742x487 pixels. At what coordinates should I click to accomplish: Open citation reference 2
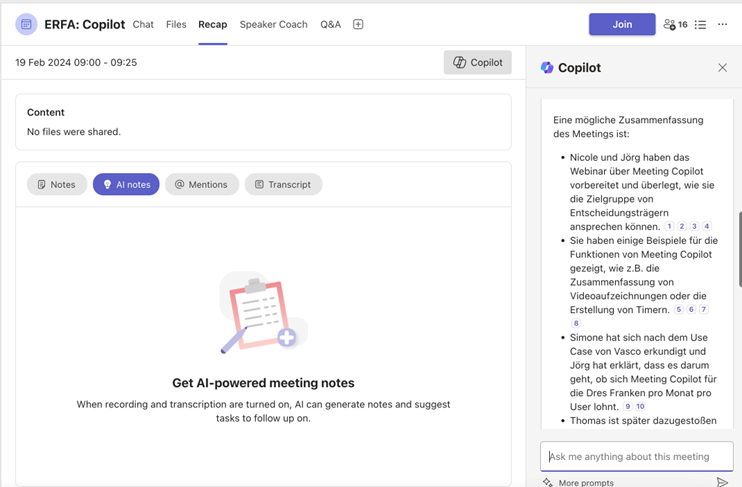(x=682, y=226)
